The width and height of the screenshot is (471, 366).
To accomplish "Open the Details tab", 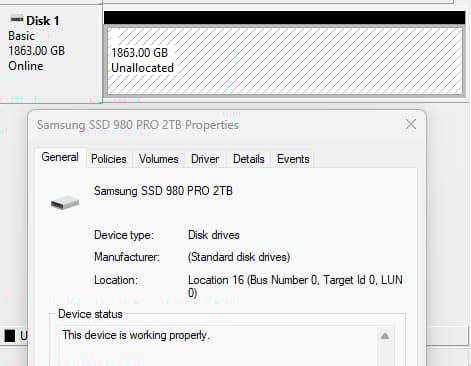I will (x=249, y=159).
